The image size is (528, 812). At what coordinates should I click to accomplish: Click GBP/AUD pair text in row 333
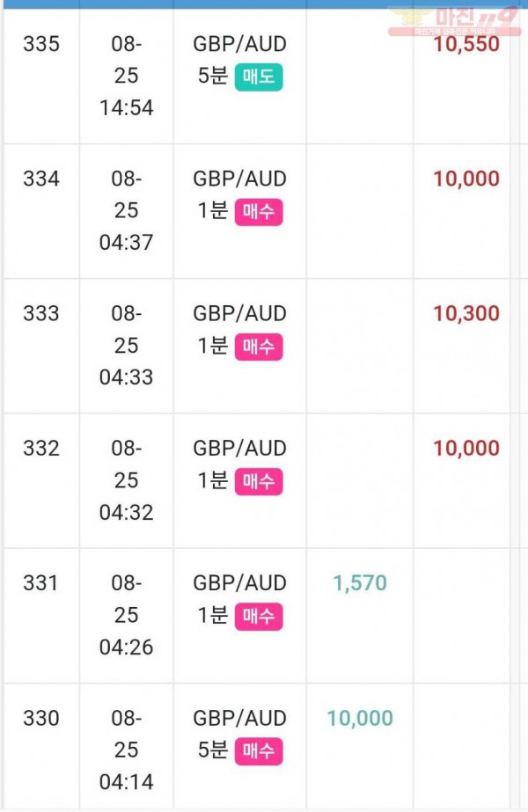(x=240, y=313)
